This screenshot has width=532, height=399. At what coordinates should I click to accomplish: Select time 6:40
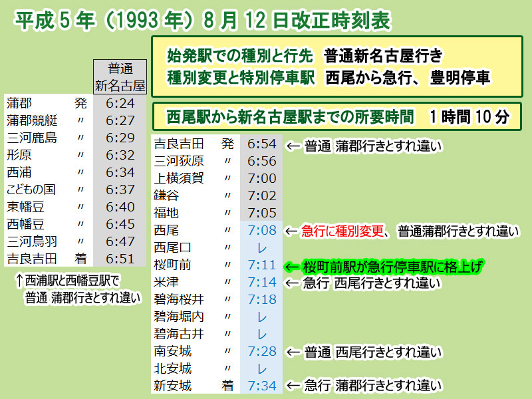[x=120, y=207]
